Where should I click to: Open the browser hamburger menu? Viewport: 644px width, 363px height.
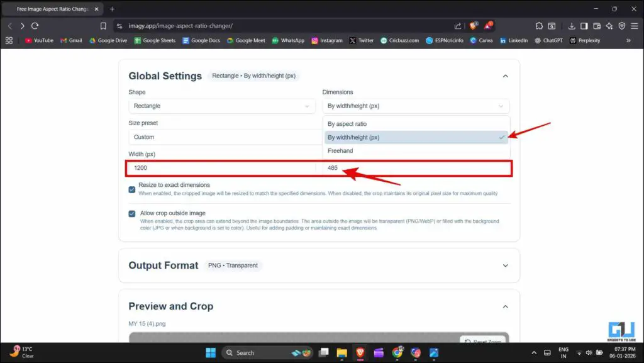(634, 26)
